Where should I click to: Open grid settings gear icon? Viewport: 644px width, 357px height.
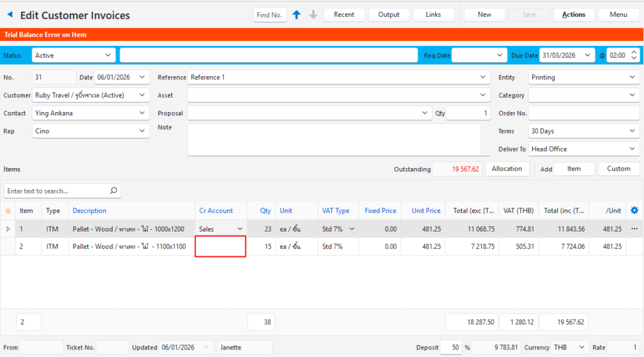tap(634, 210)
